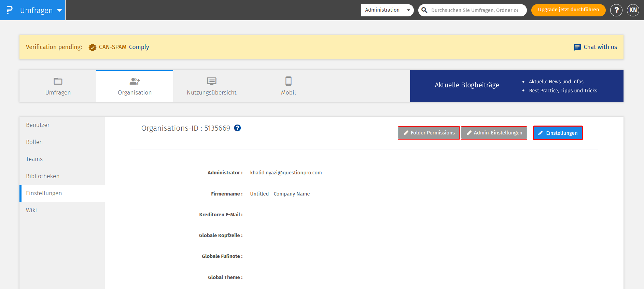The height and width of the screenshot is (289, 644).
Task: Click the chat bubble icon
Action: click(577, 47)
